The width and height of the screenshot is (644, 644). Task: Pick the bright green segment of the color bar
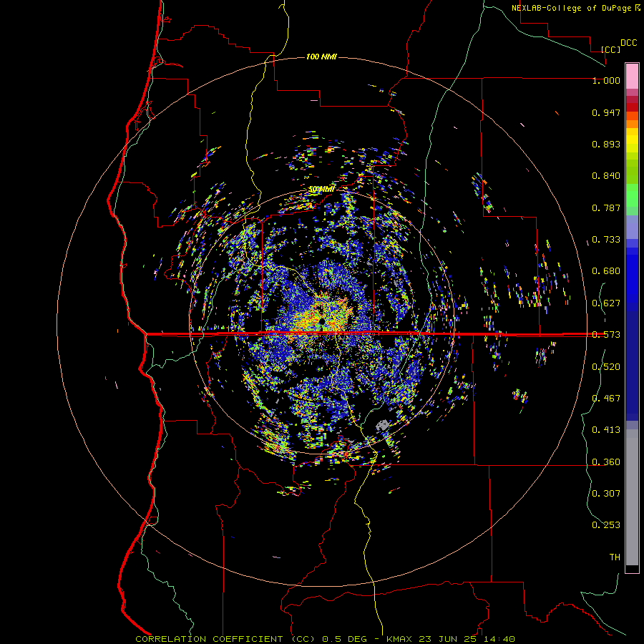[x=632, y=195]
